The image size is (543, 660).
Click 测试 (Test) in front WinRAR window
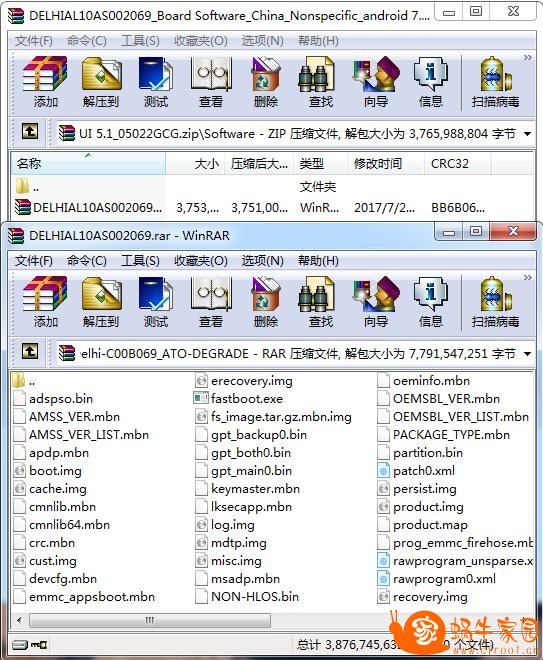point(156,302)
